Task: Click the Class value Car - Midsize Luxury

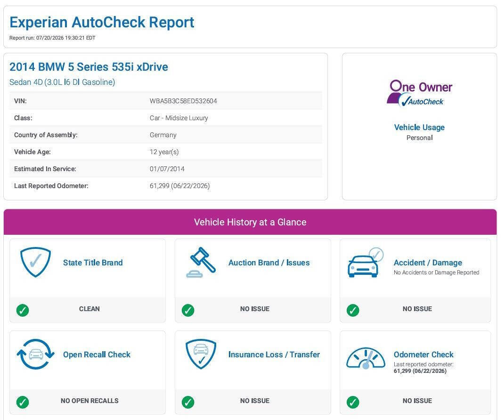Action: (x=179, y=118)
